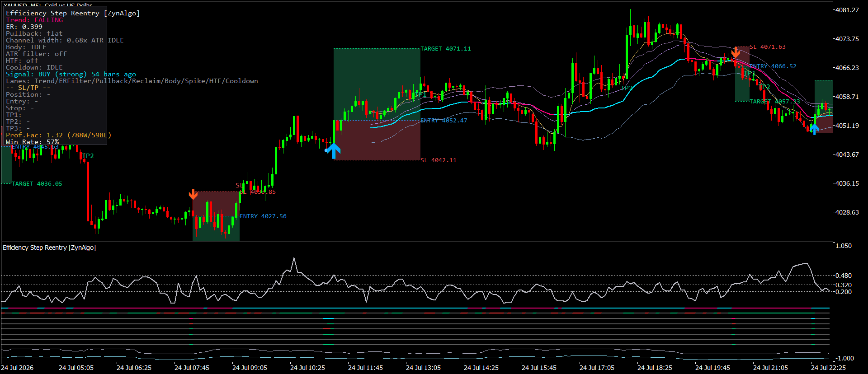Click the 'TARGET 4071.11' label
Image resolution: width=868 pixels, height=374 pixels.
(446, 49)
